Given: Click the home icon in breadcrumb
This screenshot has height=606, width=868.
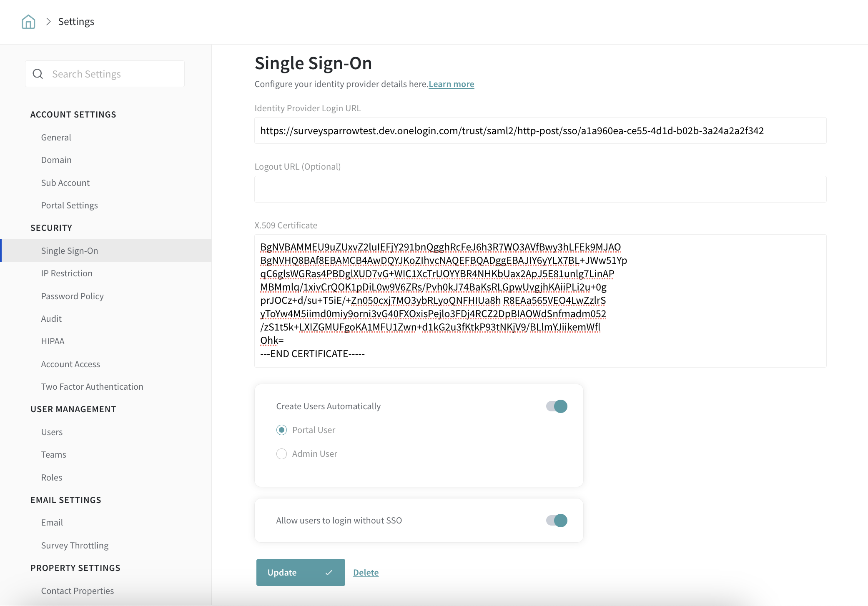Looking at the screenshot, I should coord(28,22).
